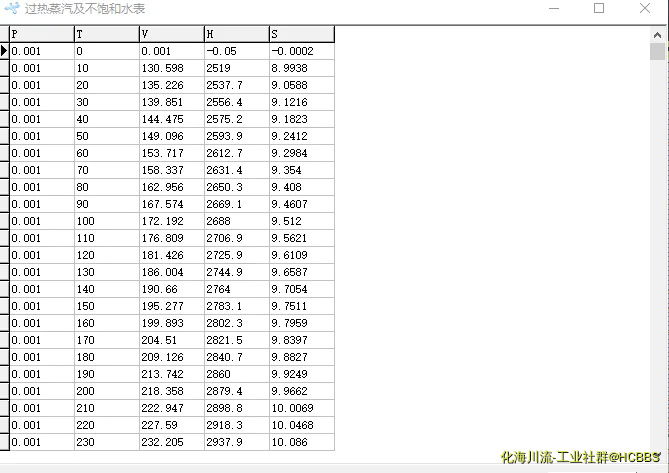Select H cell 2650.3

[x=237, y=187]
